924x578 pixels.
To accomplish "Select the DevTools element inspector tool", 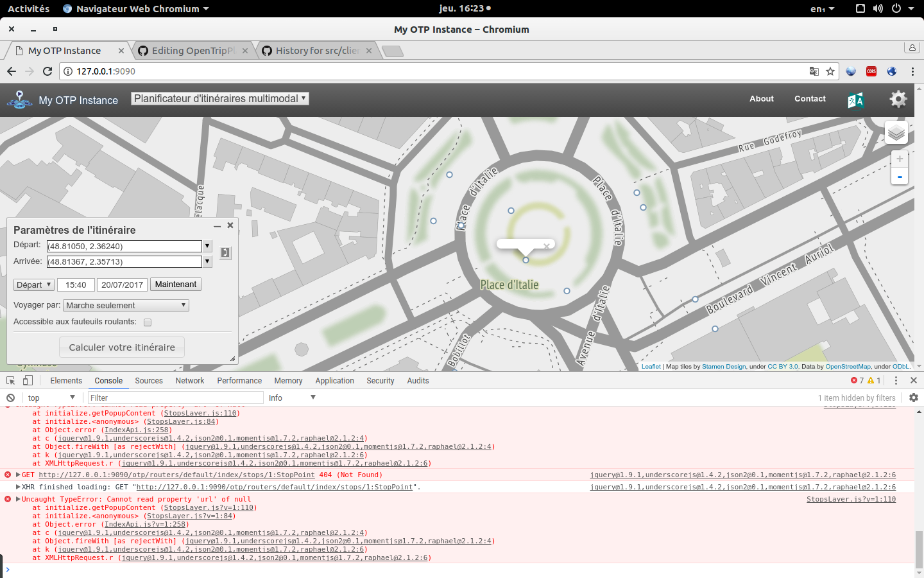I will click(x=11, y=380).
